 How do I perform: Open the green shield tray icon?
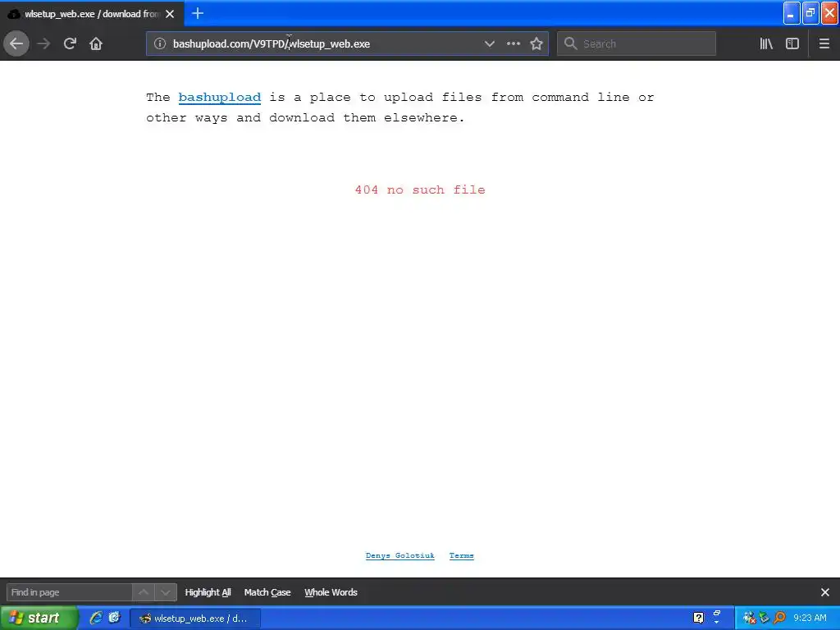[x=765, y=618]
